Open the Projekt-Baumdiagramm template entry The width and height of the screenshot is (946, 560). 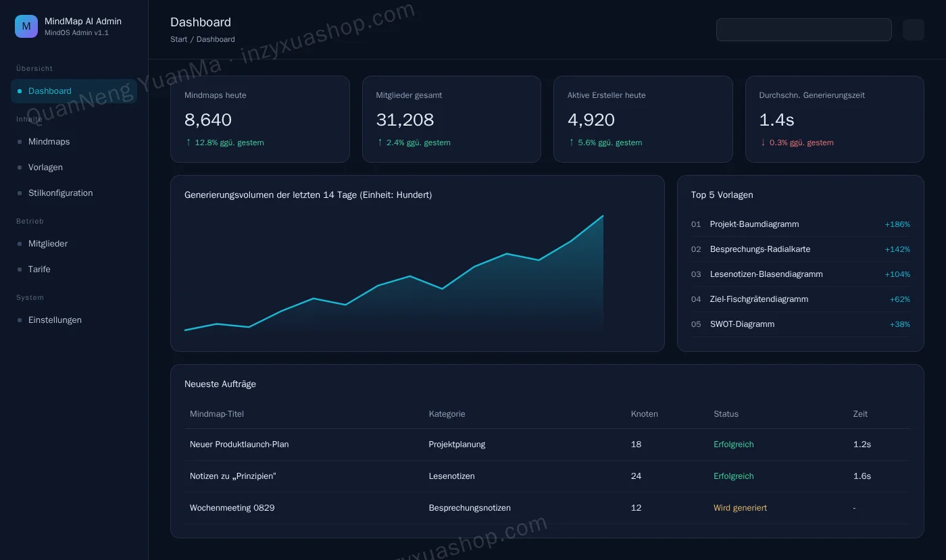pos(801,224)
